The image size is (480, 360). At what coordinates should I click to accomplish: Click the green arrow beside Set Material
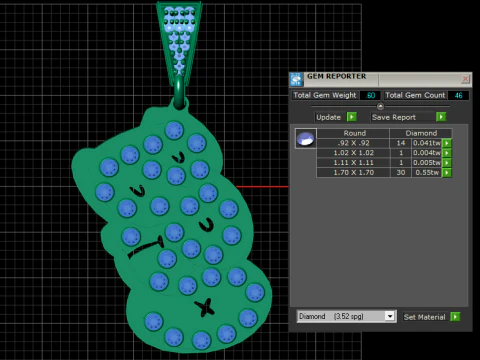click(x=455, y=317)
